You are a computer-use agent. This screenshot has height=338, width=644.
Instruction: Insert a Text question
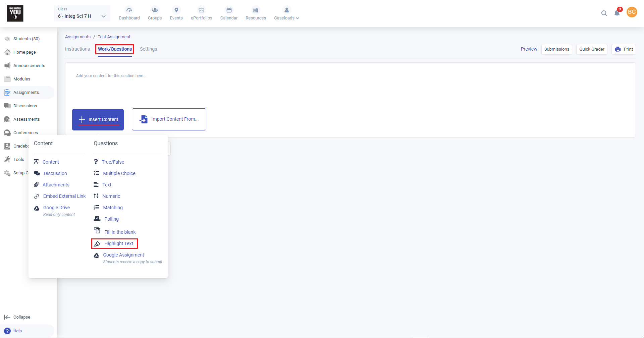click(x=103, y=185)
